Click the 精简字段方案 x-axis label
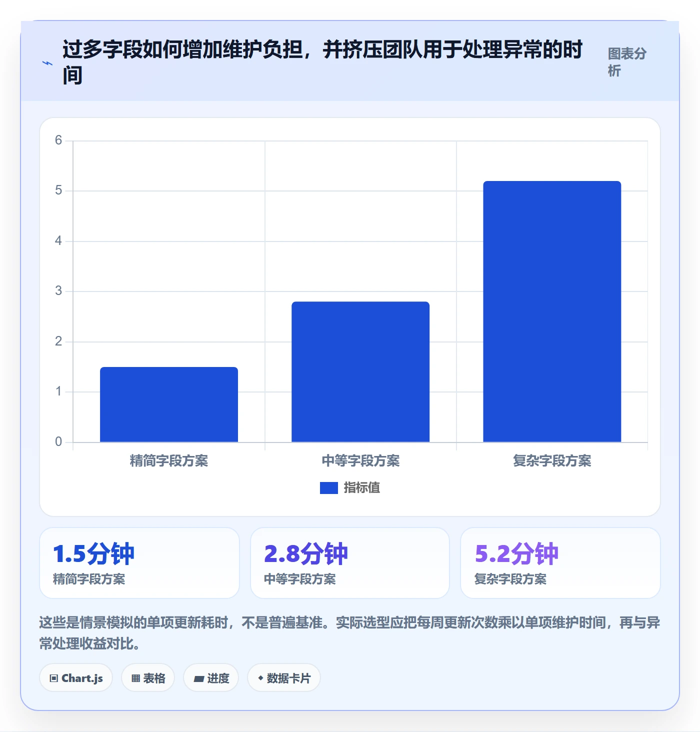This screenshot has width=700, height=732. [169, 460]
